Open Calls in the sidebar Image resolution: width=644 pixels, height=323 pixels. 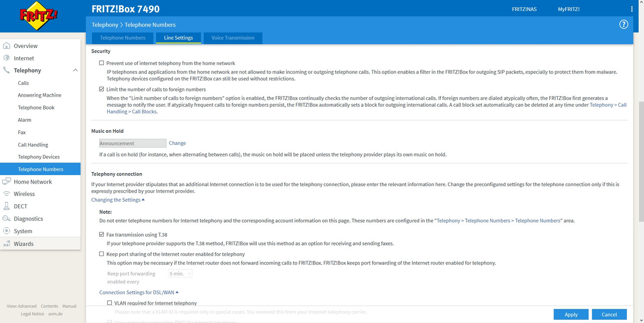click(23, 83)
